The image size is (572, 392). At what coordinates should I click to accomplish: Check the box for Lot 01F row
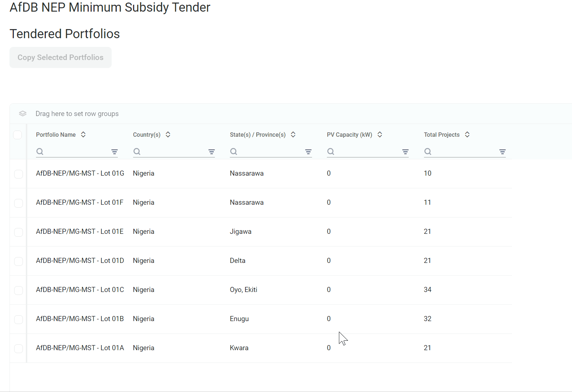point(19,203)
